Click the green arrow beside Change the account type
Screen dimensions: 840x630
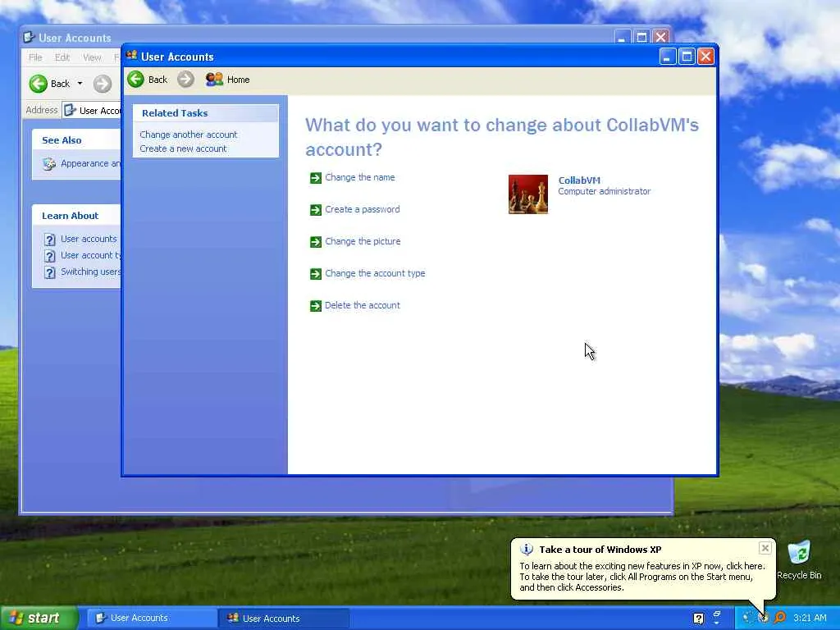316,274
